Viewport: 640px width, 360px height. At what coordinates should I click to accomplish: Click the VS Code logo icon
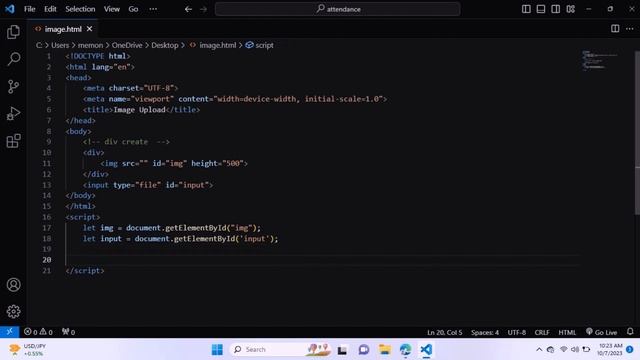tap(9, 9)
